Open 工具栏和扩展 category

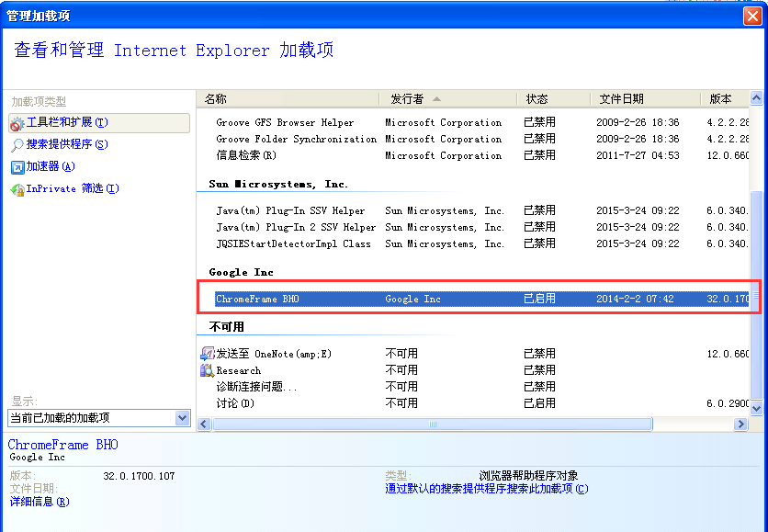point(99,123)
